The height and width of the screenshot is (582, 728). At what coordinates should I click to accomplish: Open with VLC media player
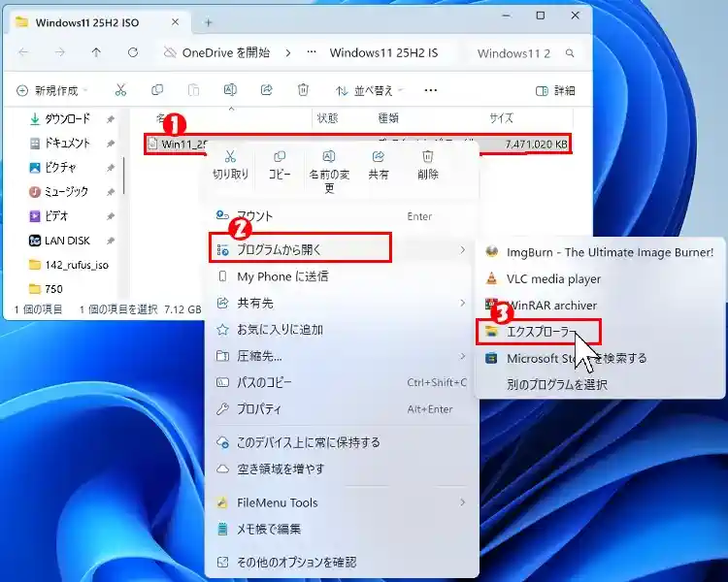pos(600,279)
